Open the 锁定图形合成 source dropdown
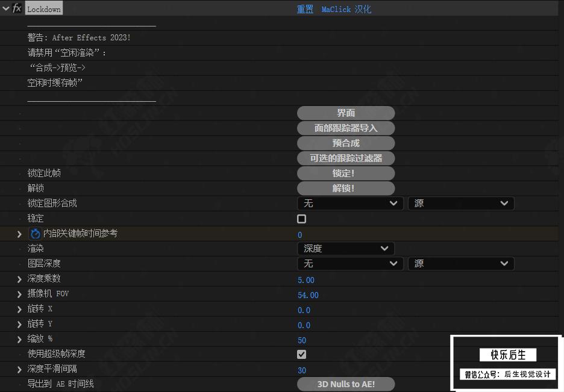564x392 pixels. point(461,204)
